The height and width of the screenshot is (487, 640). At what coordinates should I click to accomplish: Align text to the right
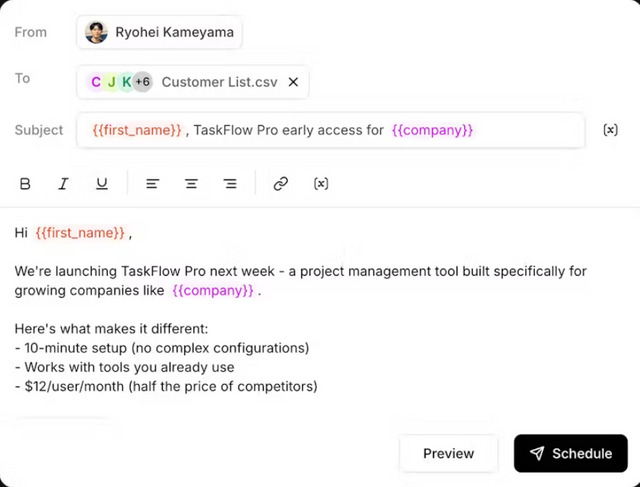pyautogui.click(x=230, y=184)
